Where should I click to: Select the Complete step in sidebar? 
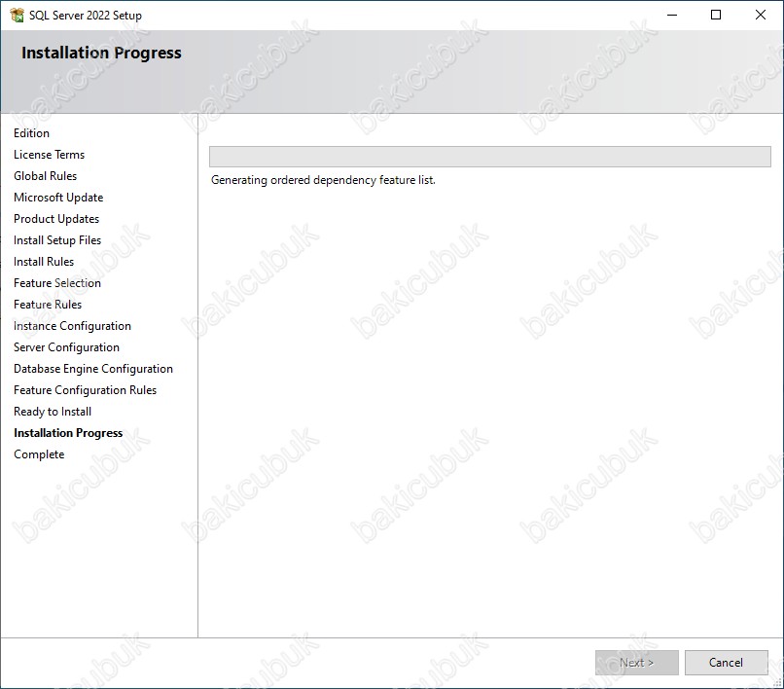pyautogui.click(x=39, y=454)
